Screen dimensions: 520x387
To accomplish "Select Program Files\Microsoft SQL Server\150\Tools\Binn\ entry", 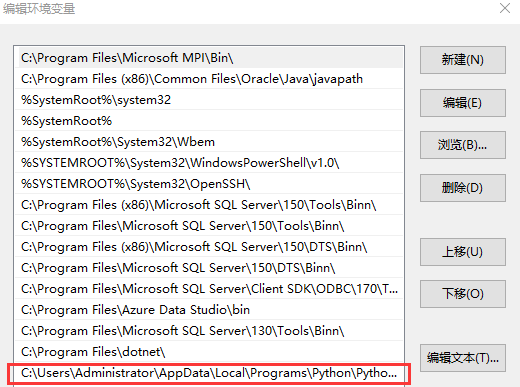I will click(209, 226).
